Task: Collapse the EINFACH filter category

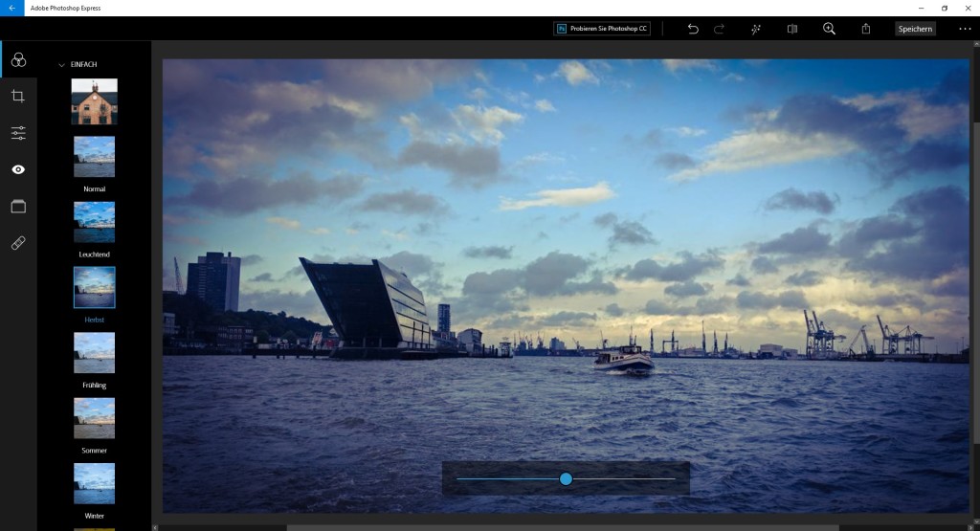Action: tap(62, 65)
